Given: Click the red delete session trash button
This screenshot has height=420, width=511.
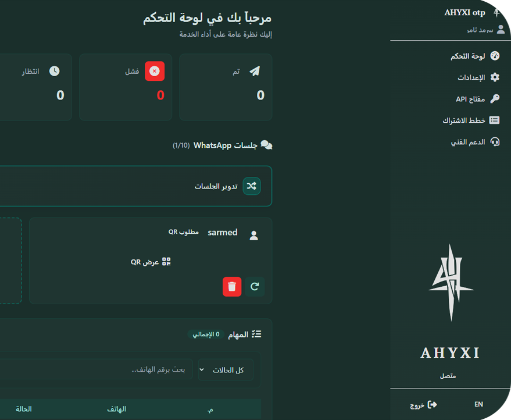Looking at the screenshot, I should click(x=232, y=286).
